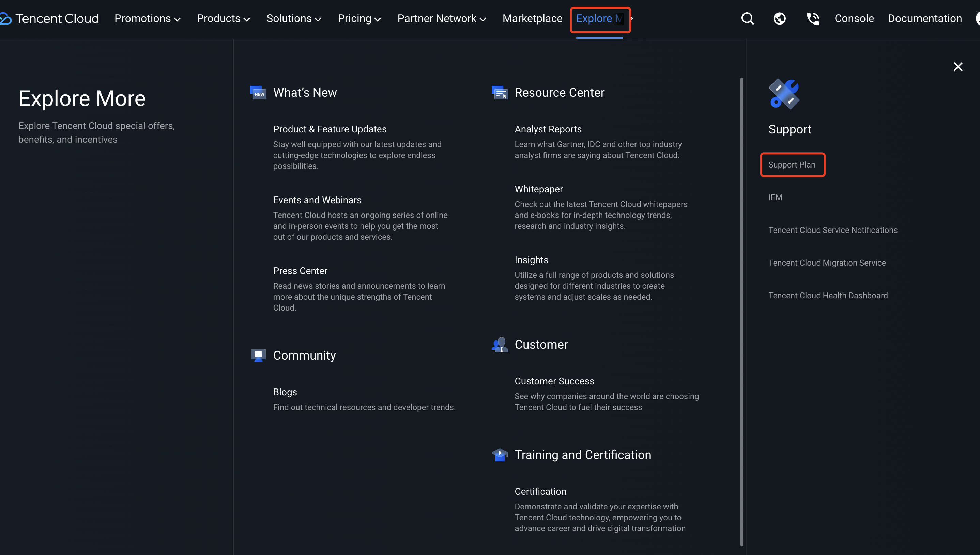Go to the Marketplace menu item
980x555 pixels.
pyautogui.click(x=532, y=18)
